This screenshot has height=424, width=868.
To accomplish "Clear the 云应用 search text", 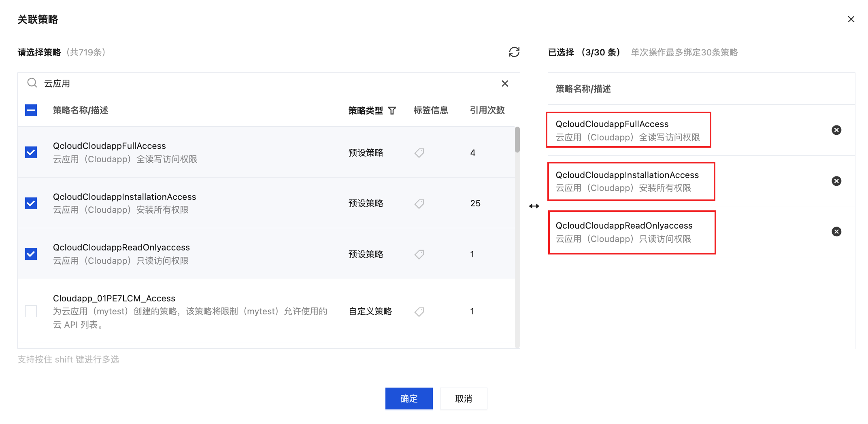I will 505,83.
